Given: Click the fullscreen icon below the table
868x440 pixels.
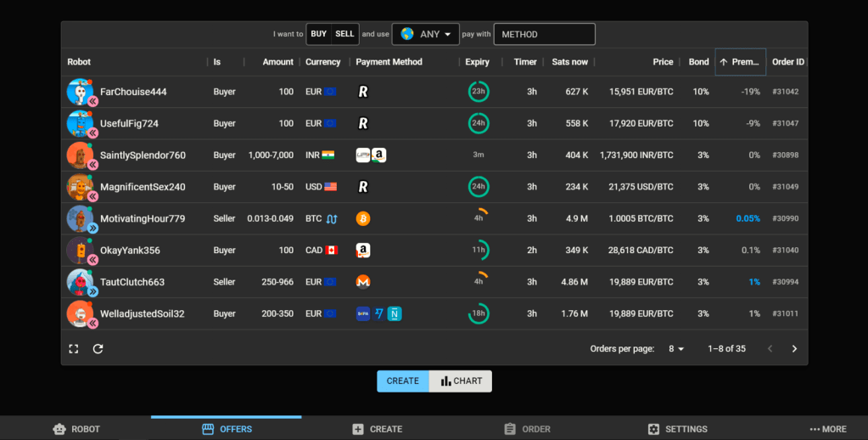Looking at the screenshot, I should (74, 348).
